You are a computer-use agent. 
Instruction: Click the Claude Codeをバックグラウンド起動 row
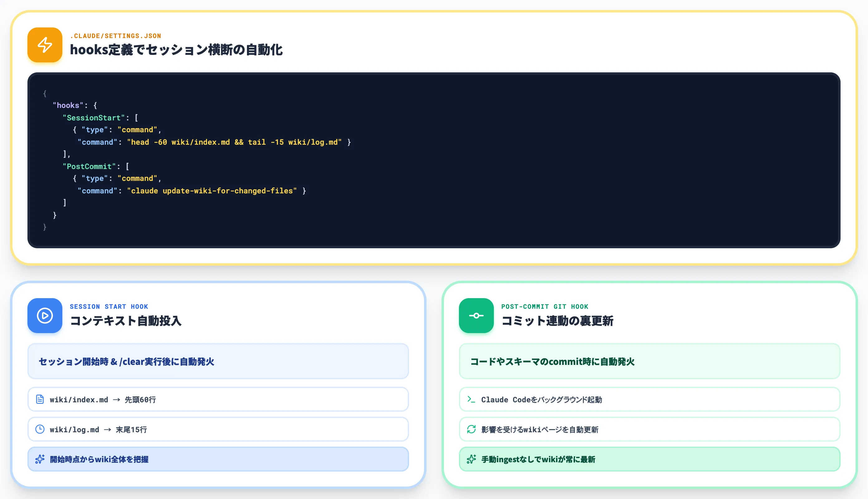tap(649, 399)
